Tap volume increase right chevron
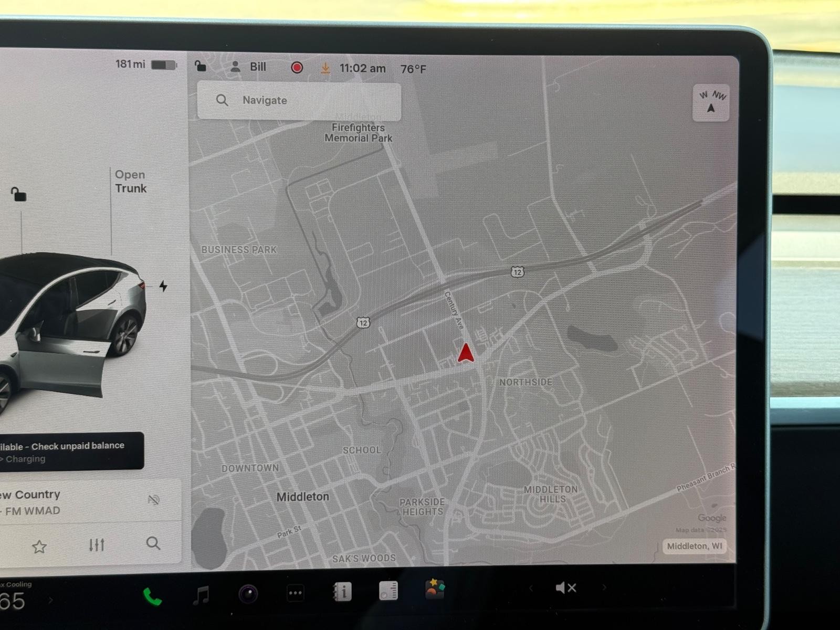Screen dimensions: 840x630 click(x=604, y=587)
